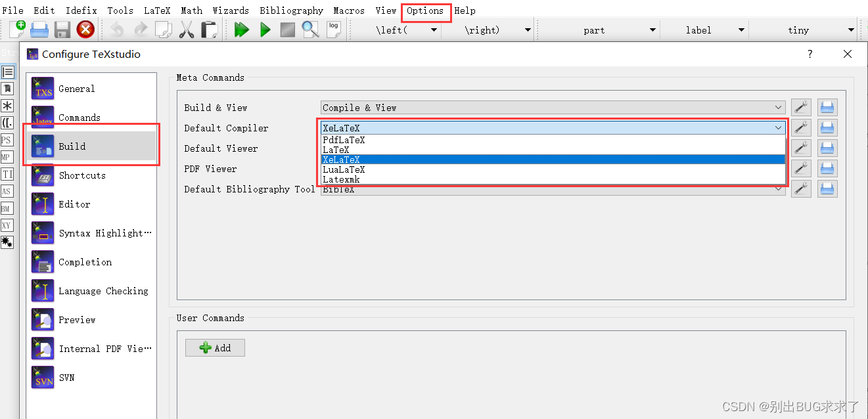The image size is (868, 419).
Task: Open a file with the folder toolbar icon
Action: [x=39, y=29]
